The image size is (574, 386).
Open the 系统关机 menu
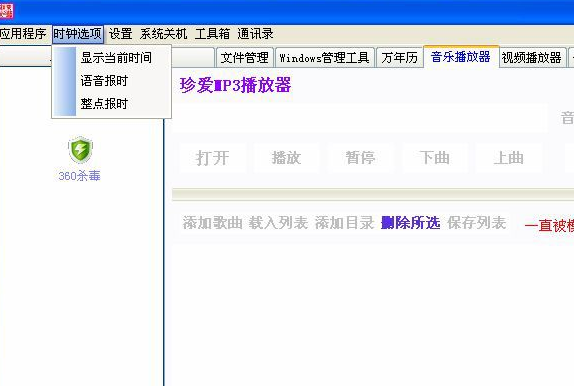[163, 34]
